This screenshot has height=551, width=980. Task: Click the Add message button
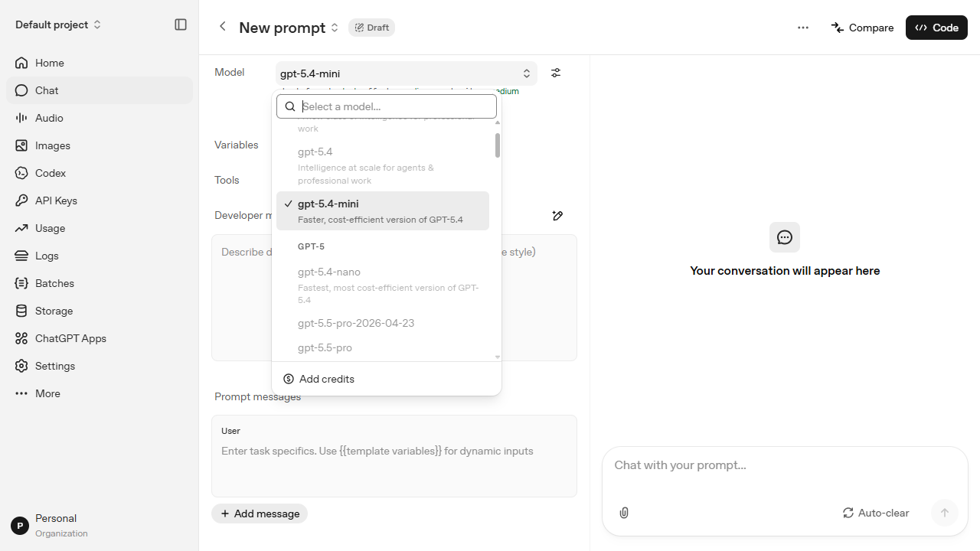[260, 514]
